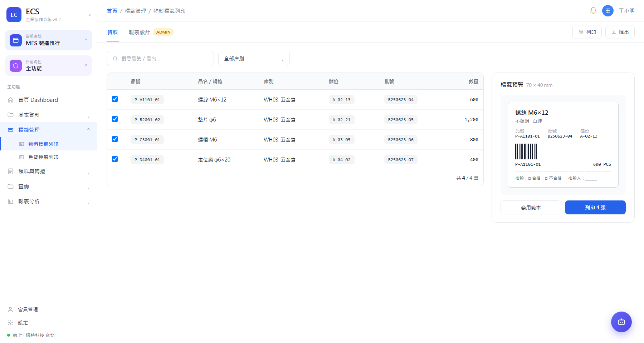Open the notification bell

pos(593,11)
